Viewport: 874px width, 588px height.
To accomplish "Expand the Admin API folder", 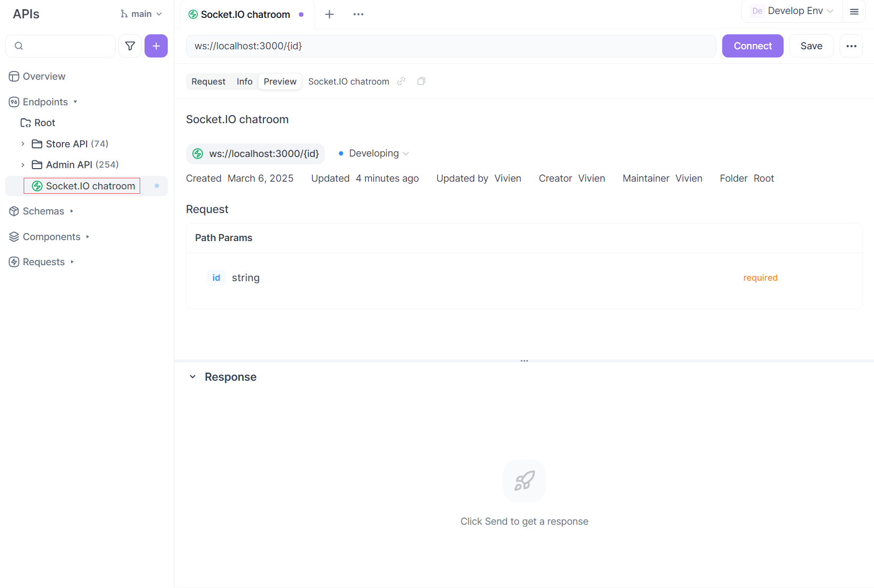I will pyautogui.click(x=23, y=165).
